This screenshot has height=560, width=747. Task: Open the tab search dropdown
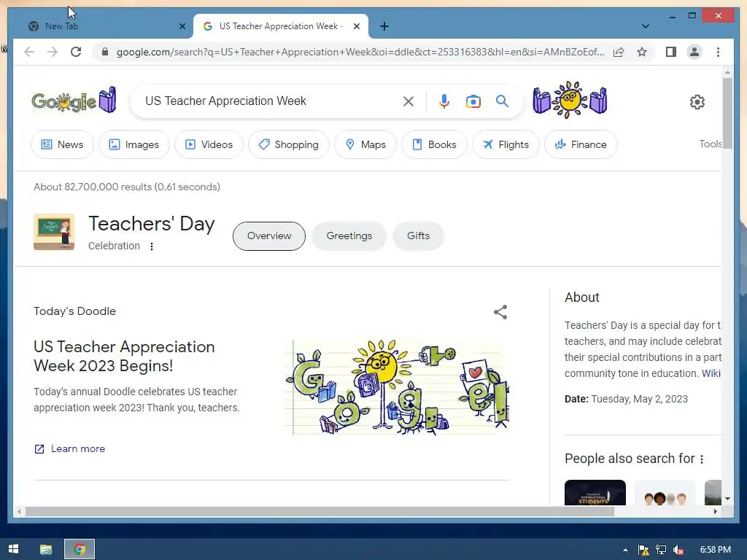coord(645,26)
